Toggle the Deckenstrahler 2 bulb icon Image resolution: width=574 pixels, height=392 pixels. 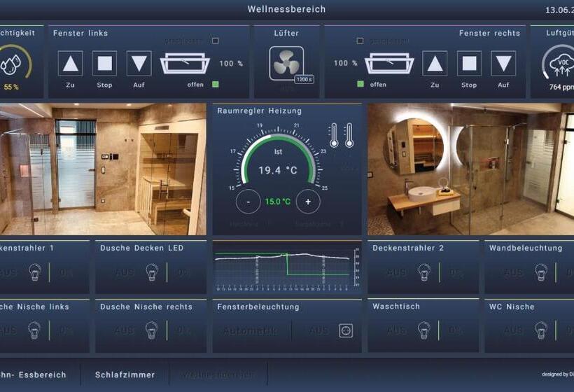tap(424, 272)
